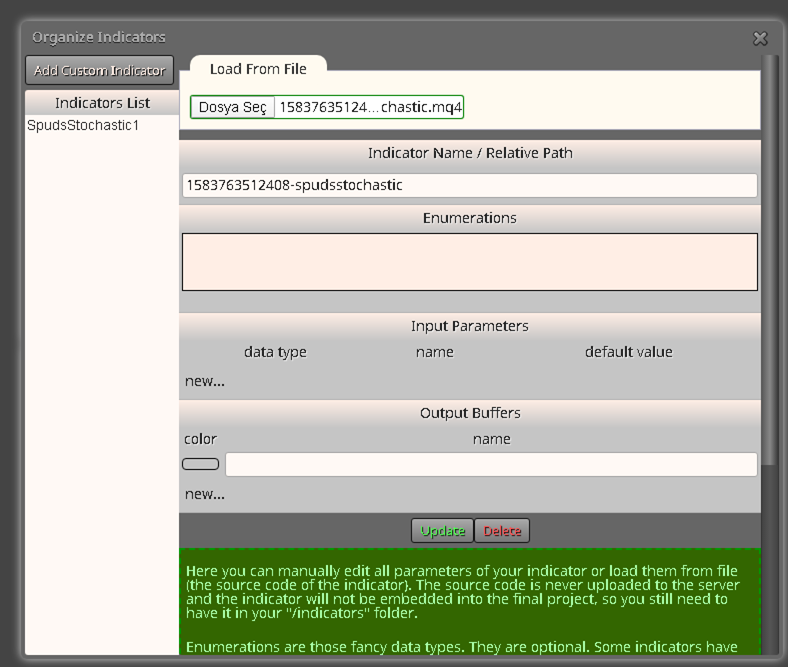
Task: Add new input parameter via new... link
Action: point(205,381)
